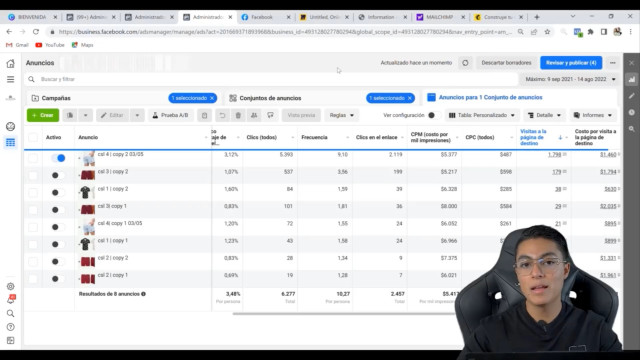Viewport: 640px width, 360px height.
Task: Open the Reglas dropdown
Action: pyautogui.click(x=342, y=116)
